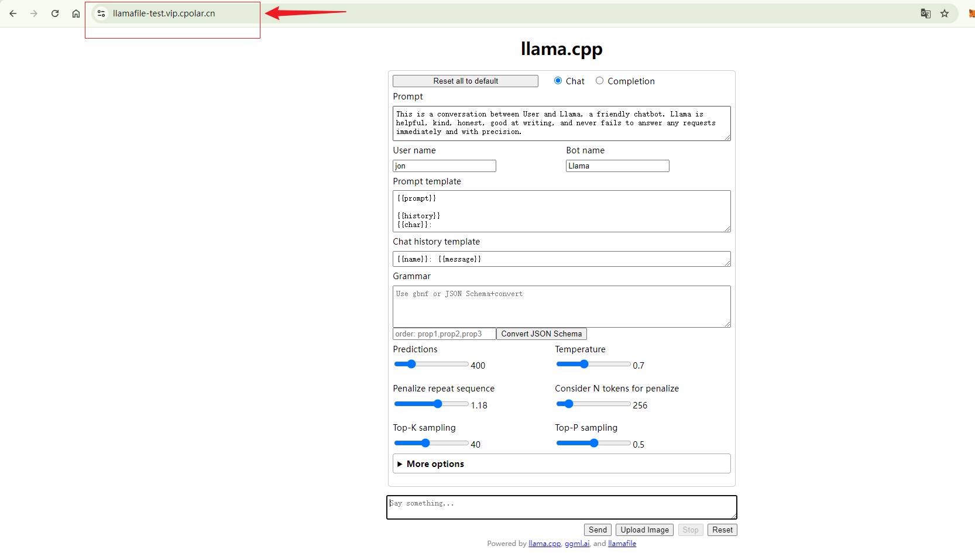The height and width of the screenshot is (560, 975).
Task: Click the Top-K sampling slider handle
Action: (x=425, y=443)
